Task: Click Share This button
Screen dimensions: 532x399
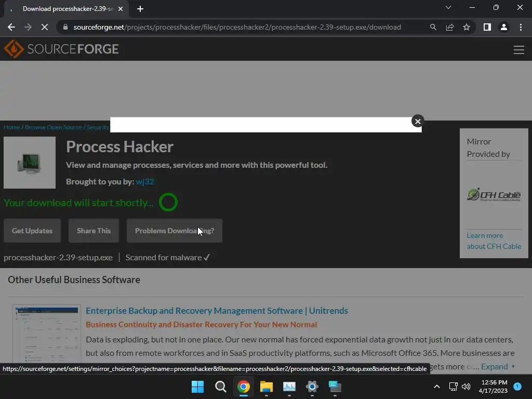Action: (x=94, y=231)
